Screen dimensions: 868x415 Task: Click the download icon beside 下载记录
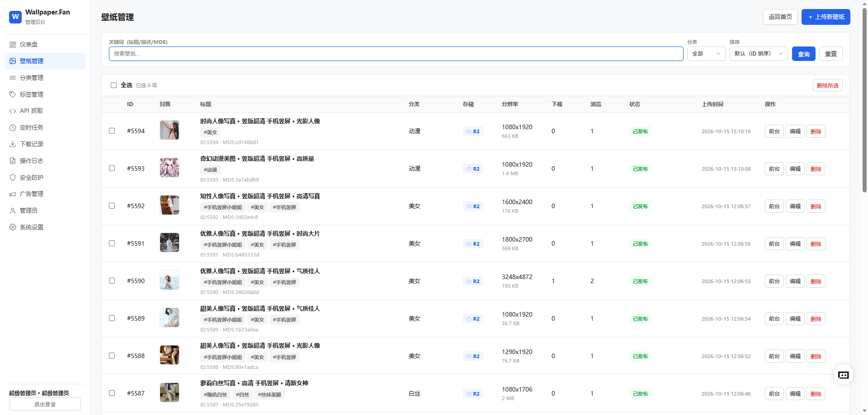click(x=13, y=144)
